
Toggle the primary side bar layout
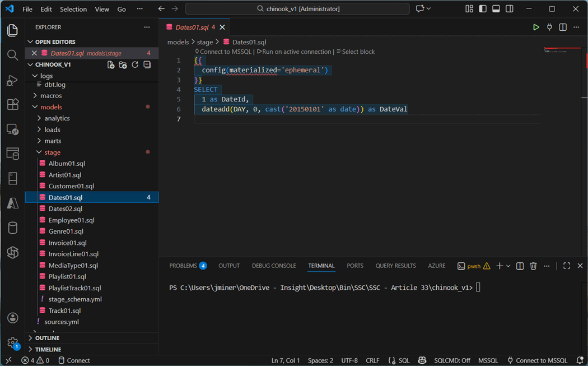point(483,9)
